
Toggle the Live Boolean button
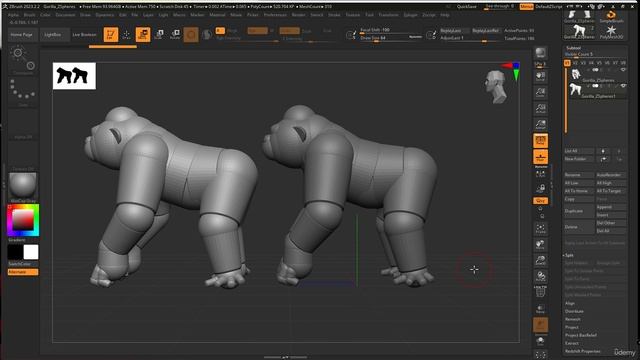tap(84, 35)
